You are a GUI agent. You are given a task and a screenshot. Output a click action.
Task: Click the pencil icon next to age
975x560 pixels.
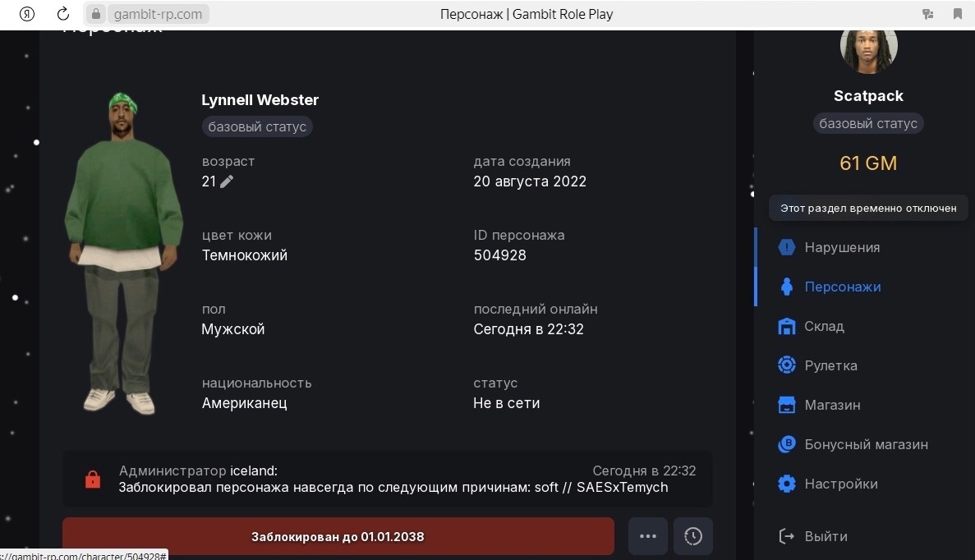tap(227, 181)
